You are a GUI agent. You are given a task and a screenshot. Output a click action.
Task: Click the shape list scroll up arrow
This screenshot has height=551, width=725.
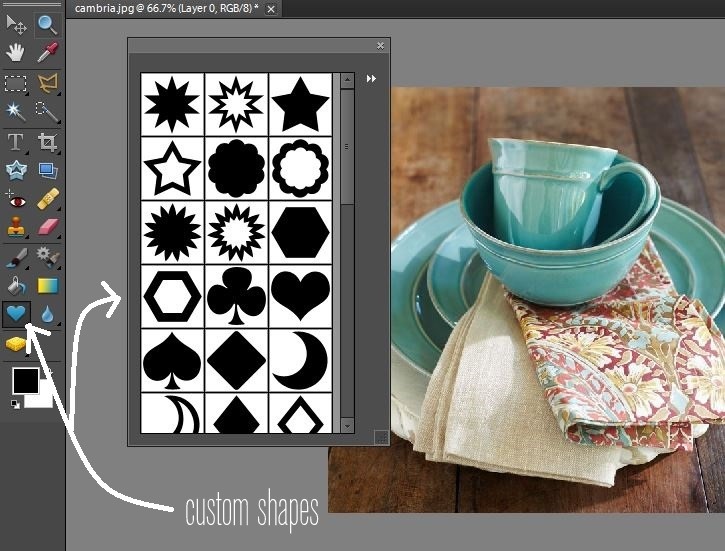[x=347, y=80]
